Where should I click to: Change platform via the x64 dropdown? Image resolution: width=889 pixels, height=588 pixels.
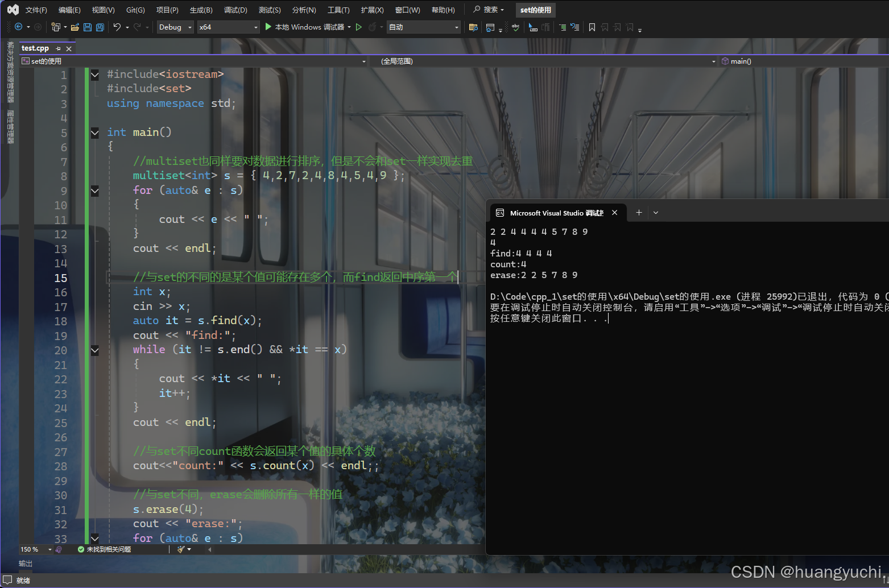[x=228, y=27]
